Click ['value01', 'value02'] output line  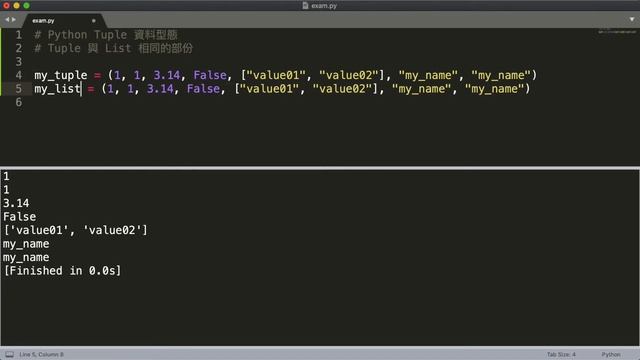point(75,230)
